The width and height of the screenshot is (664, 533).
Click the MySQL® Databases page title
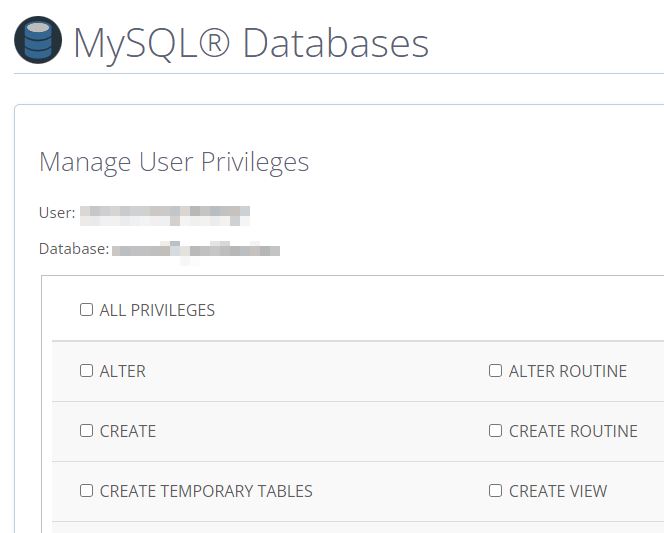click(251, 43)
